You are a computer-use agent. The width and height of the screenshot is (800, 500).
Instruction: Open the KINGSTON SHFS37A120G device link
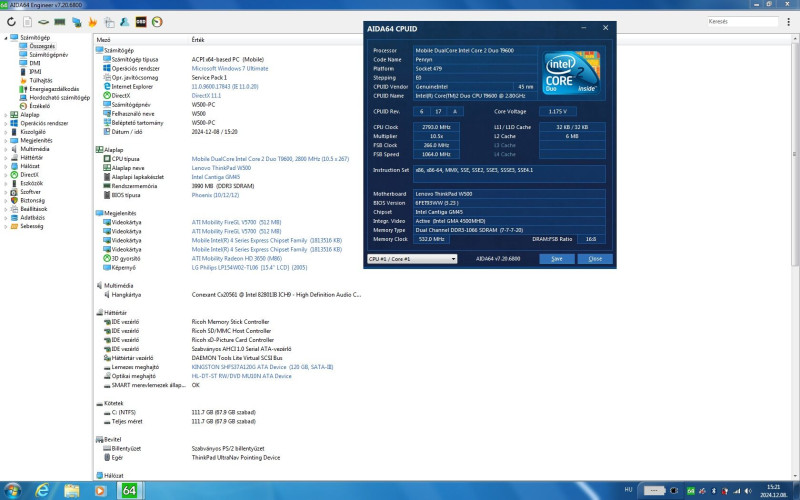(262, 367)
